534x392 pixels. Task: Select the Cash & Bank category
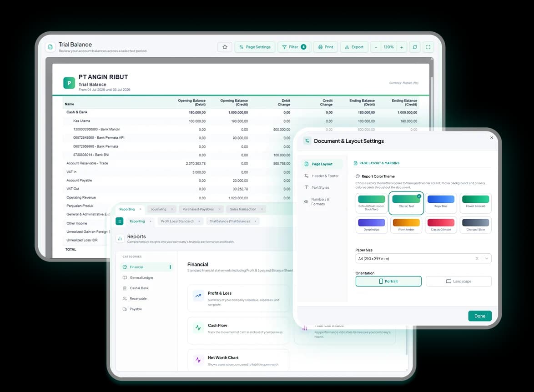(147, 288)
